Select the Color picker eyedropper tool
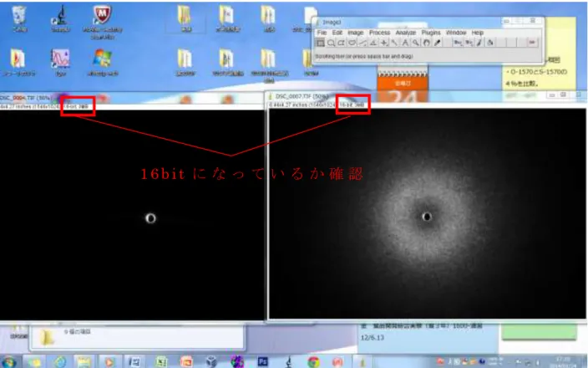 point(437,43)
